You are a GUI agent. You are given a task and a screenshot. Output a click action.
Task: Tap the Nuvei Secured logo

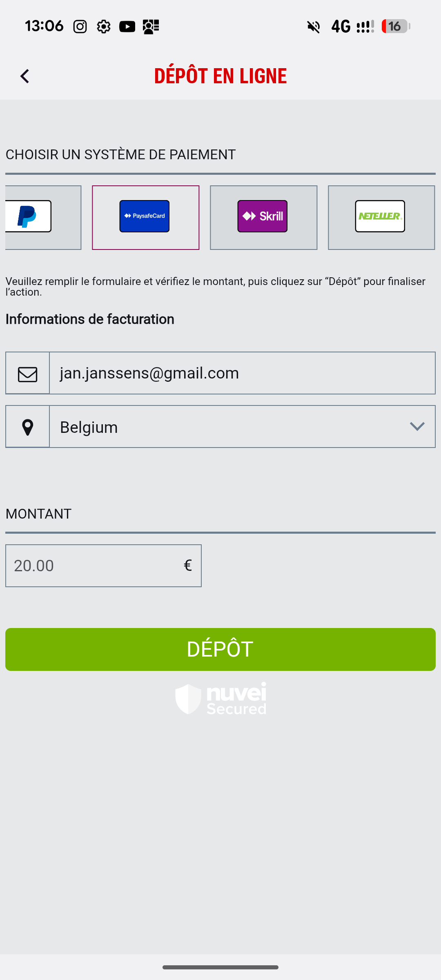coord(220,699)
